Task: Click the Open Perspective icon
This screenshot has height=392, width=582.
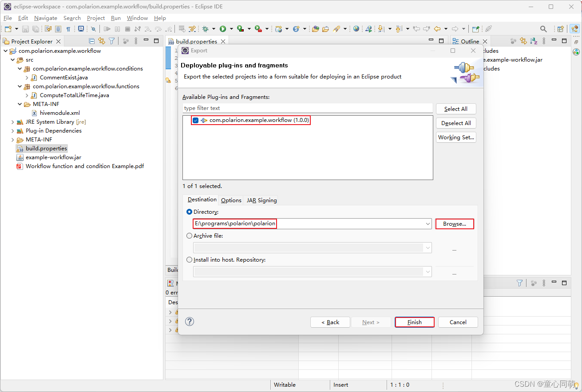Action: 560,29
